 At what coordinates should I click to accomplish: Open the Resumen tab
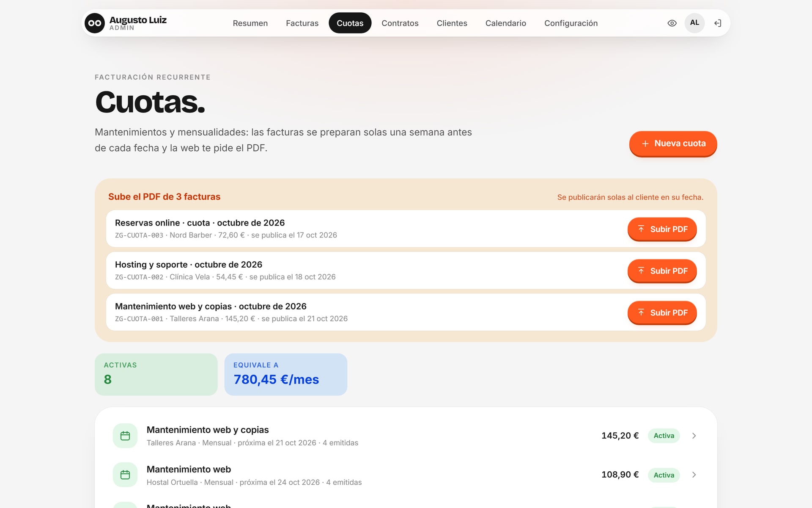250,23
